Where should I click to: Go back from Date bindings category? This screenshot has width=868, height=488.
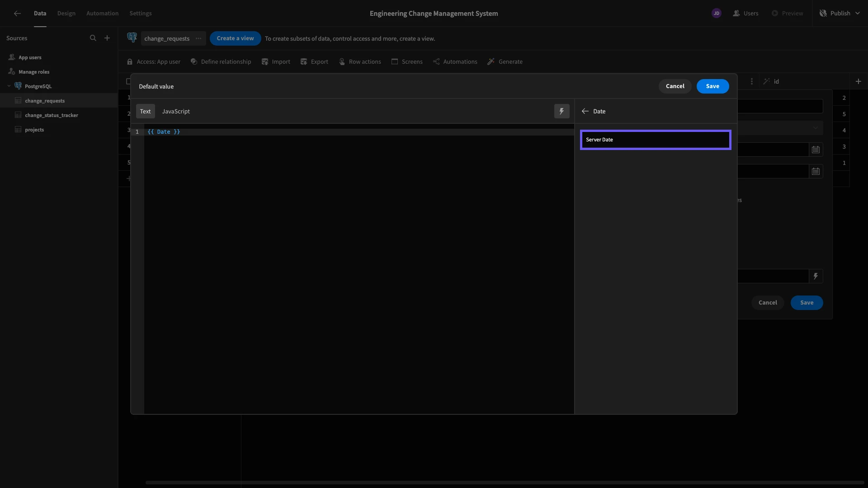click(x=585, y=111)
